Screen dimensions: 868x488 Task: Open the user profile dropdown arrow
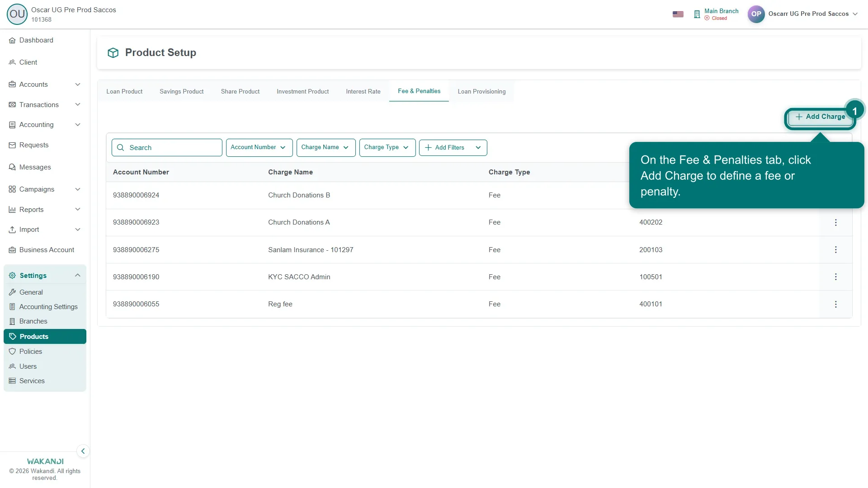click(855, 14)
